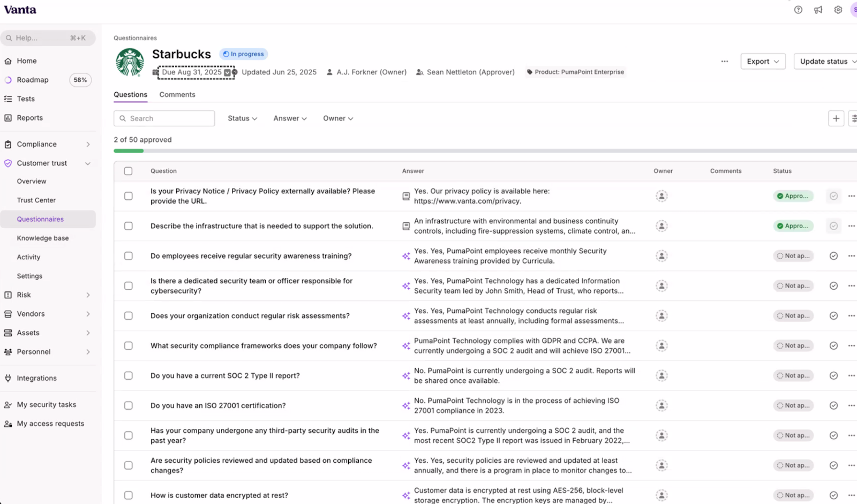The image size is (857, 504).
Task: Approve the regular risk assessments question
Action: (x=833, y=316)
